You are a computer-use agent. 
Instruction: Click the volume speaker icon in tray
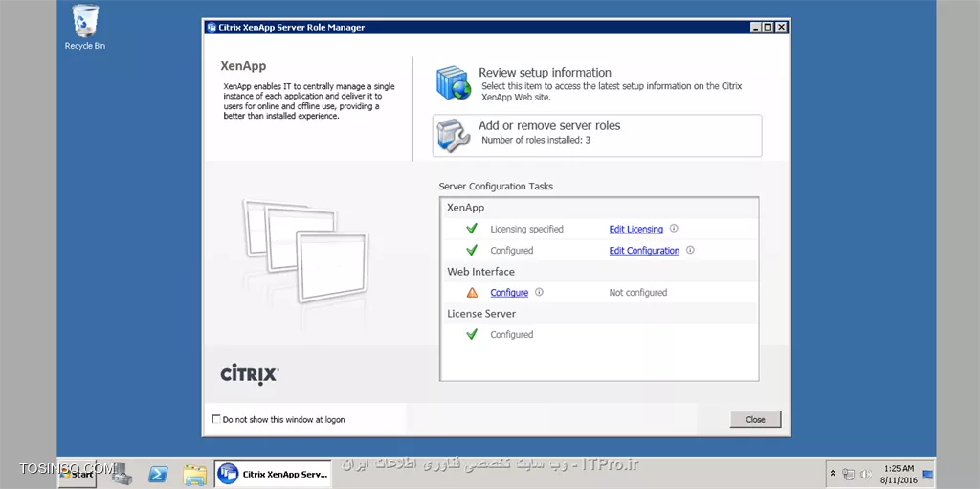[866, 474]
